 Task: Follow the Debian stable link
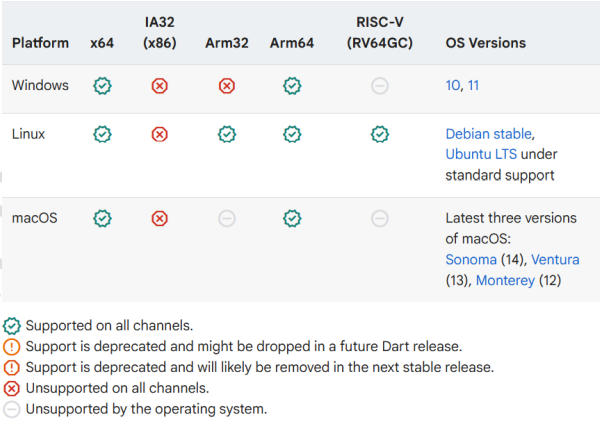coord(489,133)
